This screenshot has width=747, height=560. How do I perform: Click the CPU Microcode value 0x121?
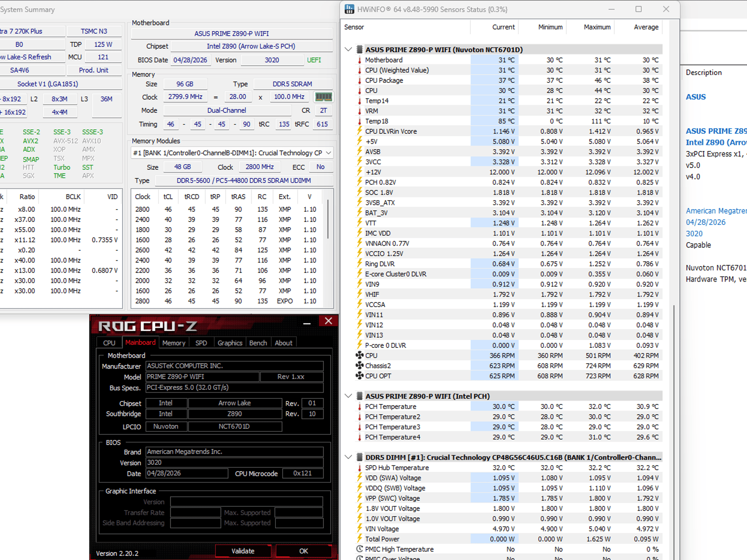tap(302, 473)
